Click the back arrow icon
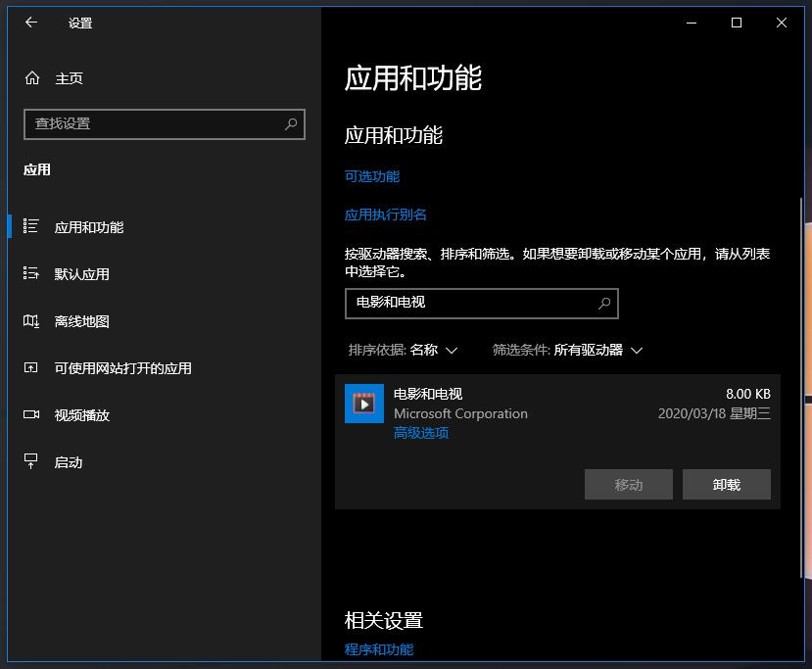 coord(31,23)
